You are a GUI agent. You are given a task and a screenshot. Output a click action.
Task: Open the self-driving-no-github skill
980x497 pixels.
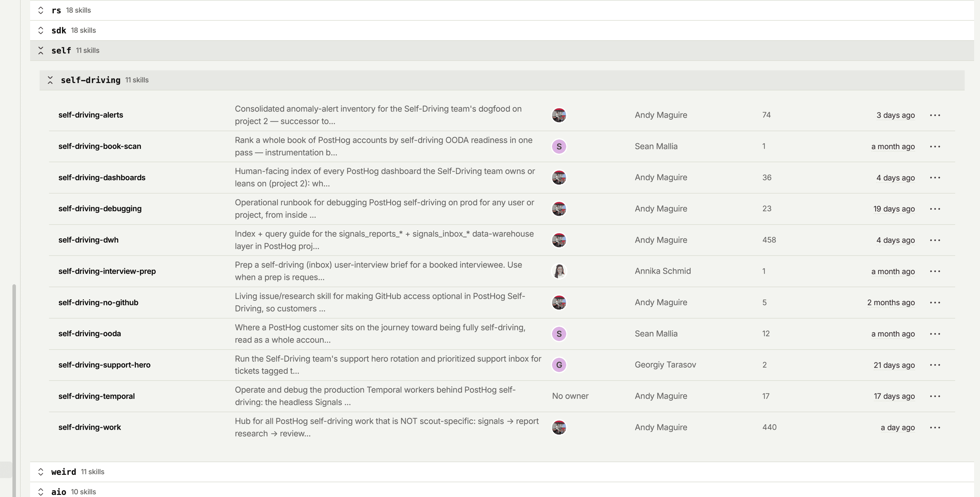(x=98, y=302)
